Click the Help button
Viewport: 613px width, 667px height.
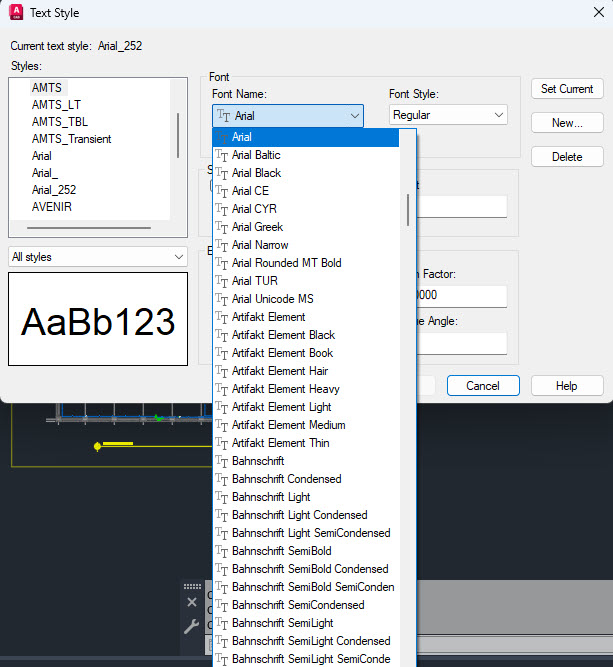(567, 386)
